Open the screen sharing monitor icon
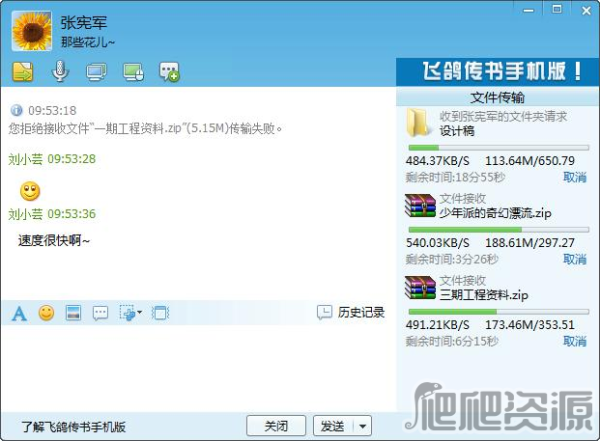This screenshot has width=600, height=441. (x=96, y=72)
